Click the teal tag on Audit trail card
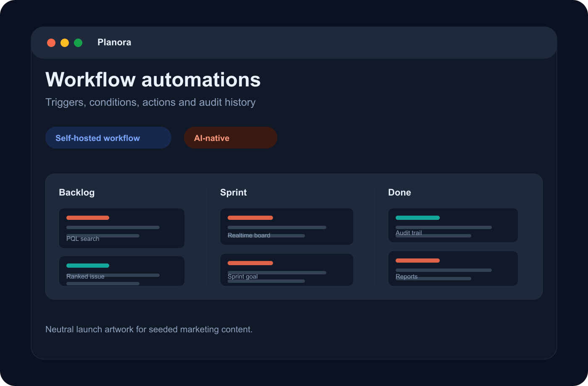This screenshot has width=588, height=386. point(417,218)
